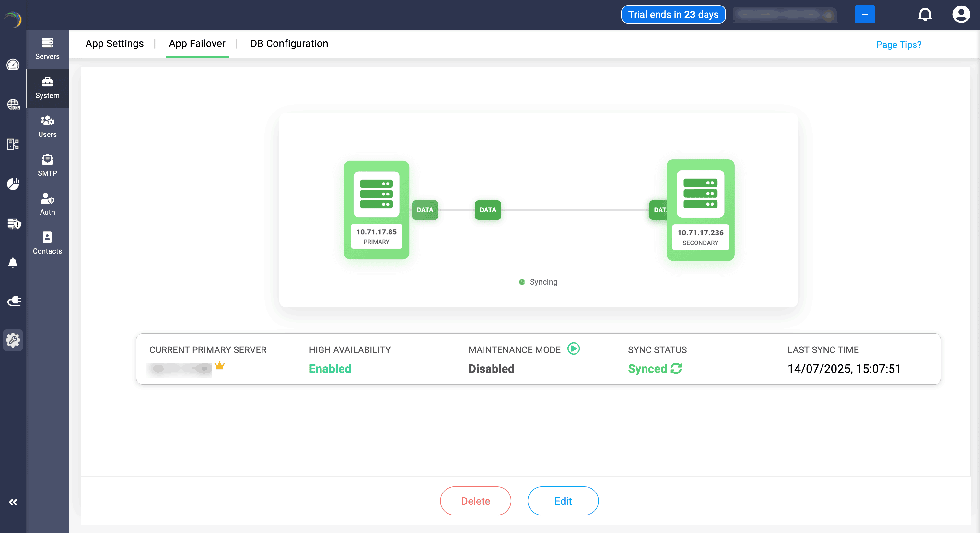Click the server shield security sidebar icon
This screenshot has height=533, width=980.
[x=14, y=223]
